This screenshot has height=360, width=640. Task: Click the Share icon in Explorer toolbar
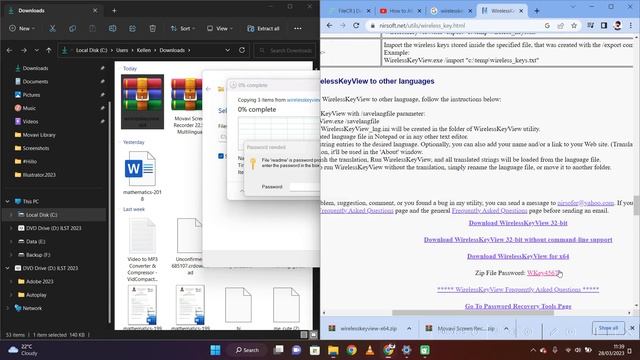click(132, 29)
